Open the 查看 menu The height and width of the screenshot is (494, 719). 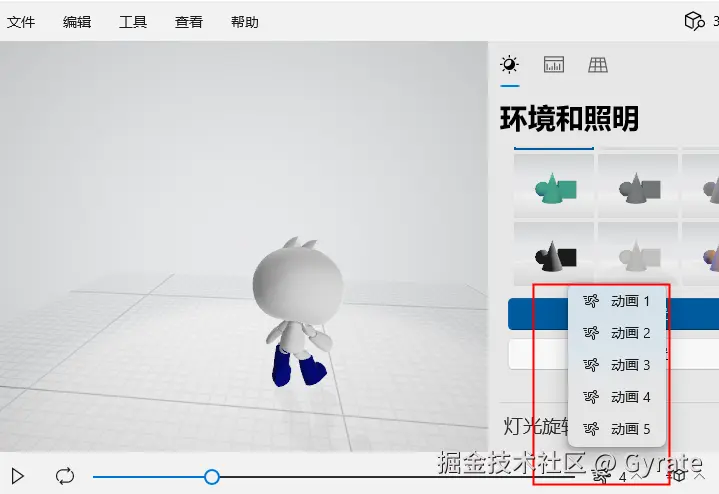coord(189,22)
